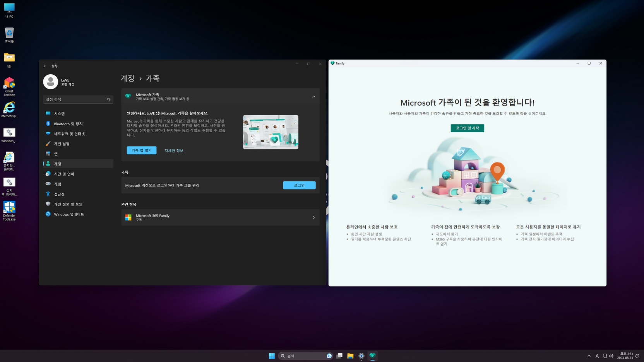Viewport: 644px width, 362px height.
Task: Click 모든 사용자를 동일한 페이지로 유지 heading
Action: (548, 227)
